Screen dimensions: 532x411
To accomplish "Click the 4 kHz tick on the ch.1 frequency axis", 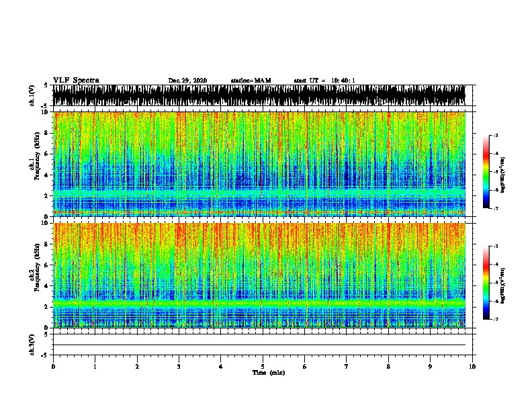I will (47, 175).
